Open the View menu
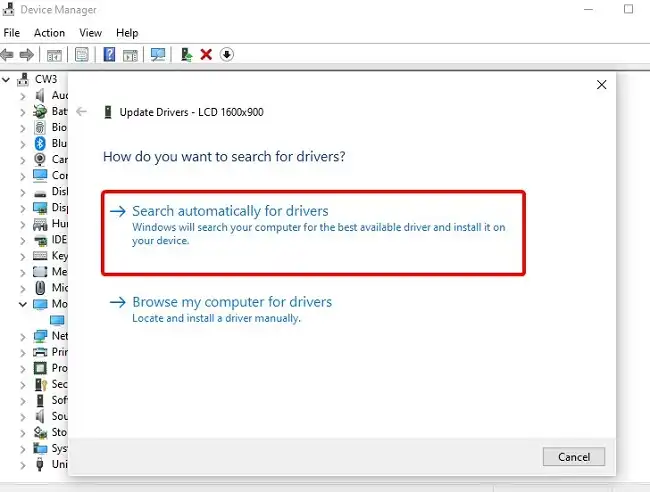Screen dimensions: 650x492 coord(90,33)
